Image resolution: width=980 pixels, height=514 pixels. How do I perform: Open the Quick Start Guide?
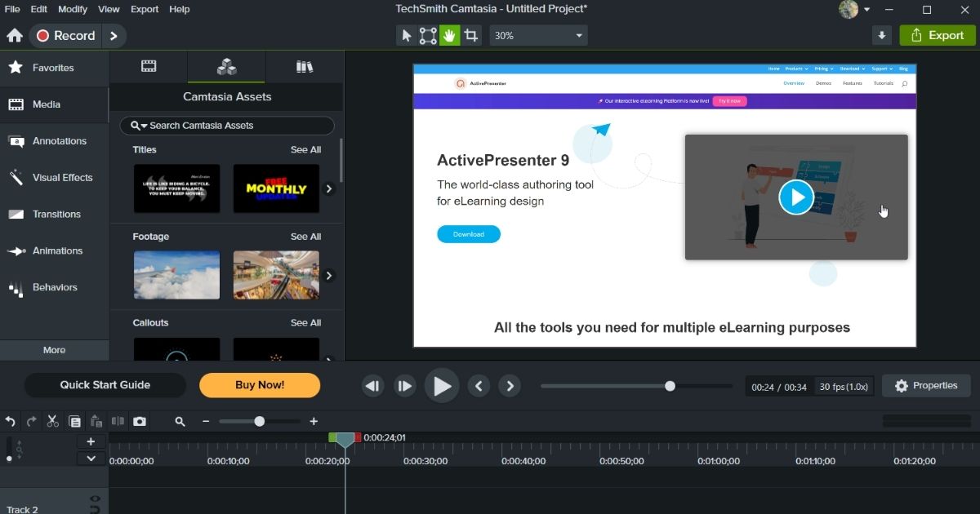click(105, 384)
